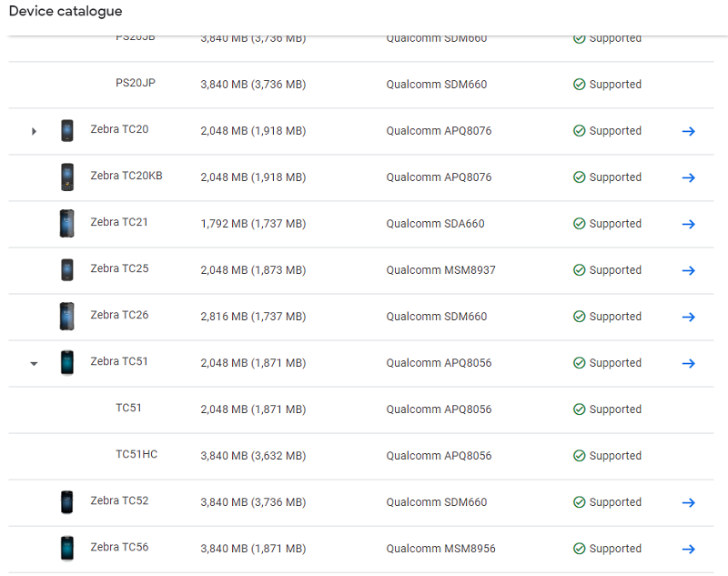This screenshot has width=728, height=576.
Task: Click the Zebra TC51 device thumbnail
Action: point(67,362)
